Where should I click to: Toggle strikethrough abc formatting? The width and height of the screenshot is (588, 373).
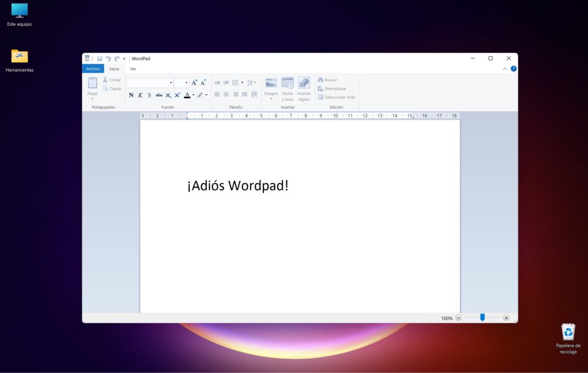[159, 95]
